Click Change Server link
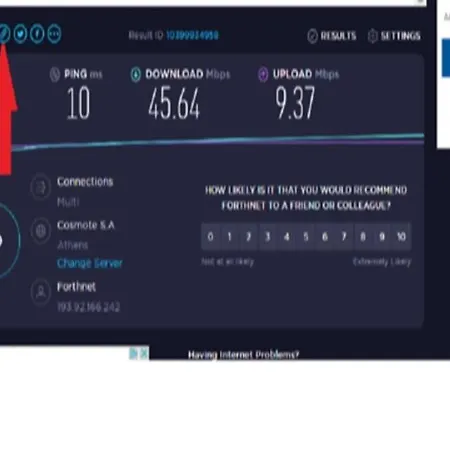This screenshot has width=450, height=450. point(90,263)
